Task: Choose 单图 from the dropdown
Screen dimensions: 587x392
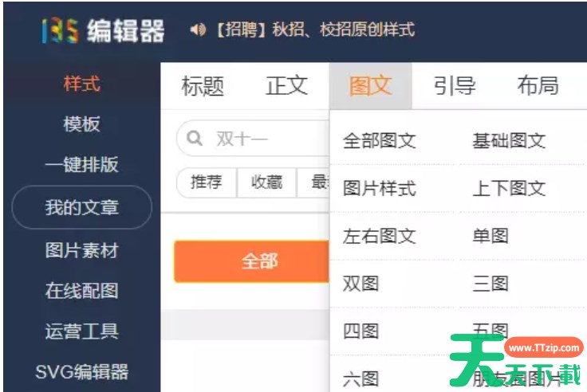Action: click(x=490, y=236)
